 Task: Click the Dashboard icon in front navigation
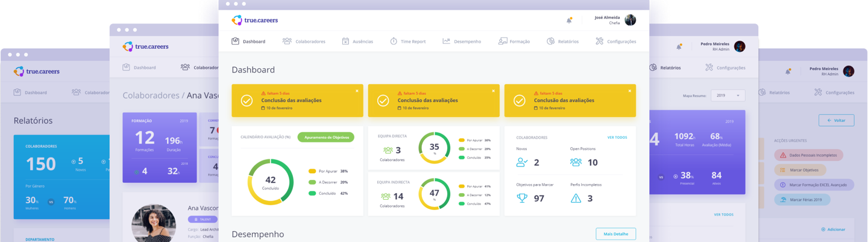coord(235,41)
